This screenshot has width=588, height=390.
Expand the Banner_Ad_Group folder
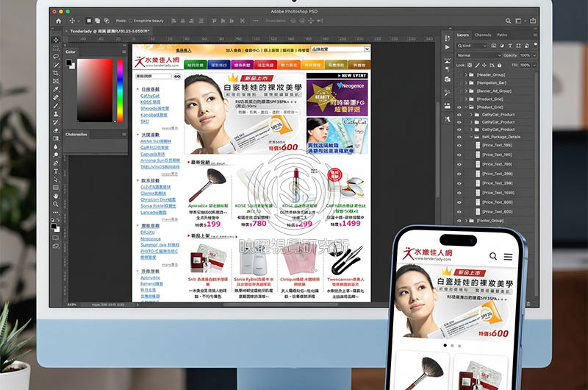[466, 91]
